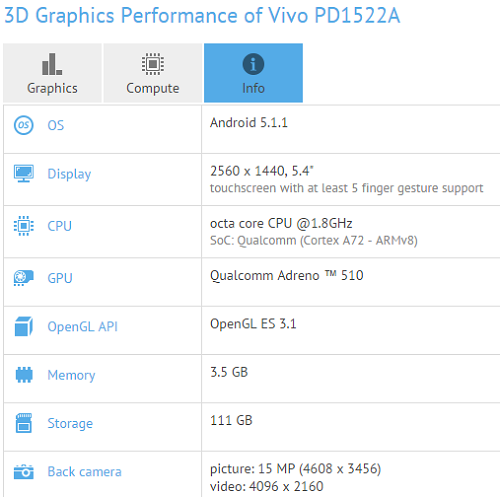Click the Storage label
This screenshot has height=497, width=500.
tap(70, 423)
